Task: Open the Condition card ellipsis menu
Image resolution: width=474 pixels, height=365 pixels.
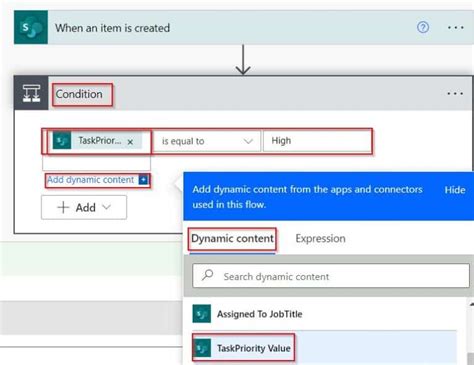Action: click(455, 94)
